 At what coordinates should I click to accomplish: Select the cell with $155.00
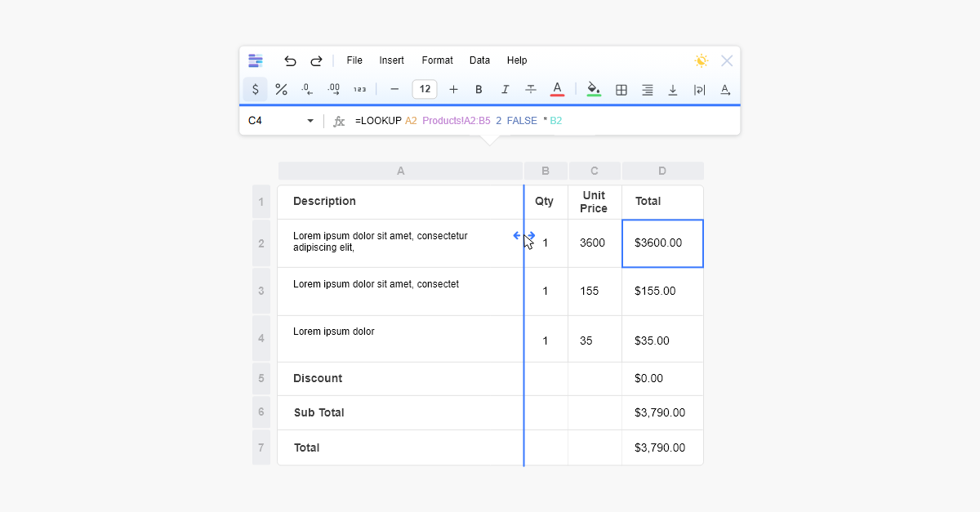662,291
